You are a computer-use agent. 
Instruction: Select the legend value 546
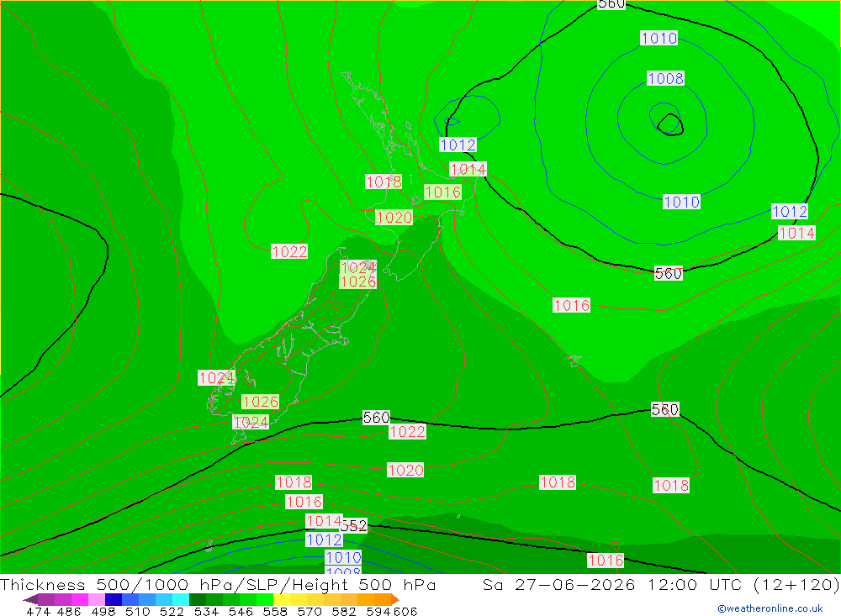[241, 611]
